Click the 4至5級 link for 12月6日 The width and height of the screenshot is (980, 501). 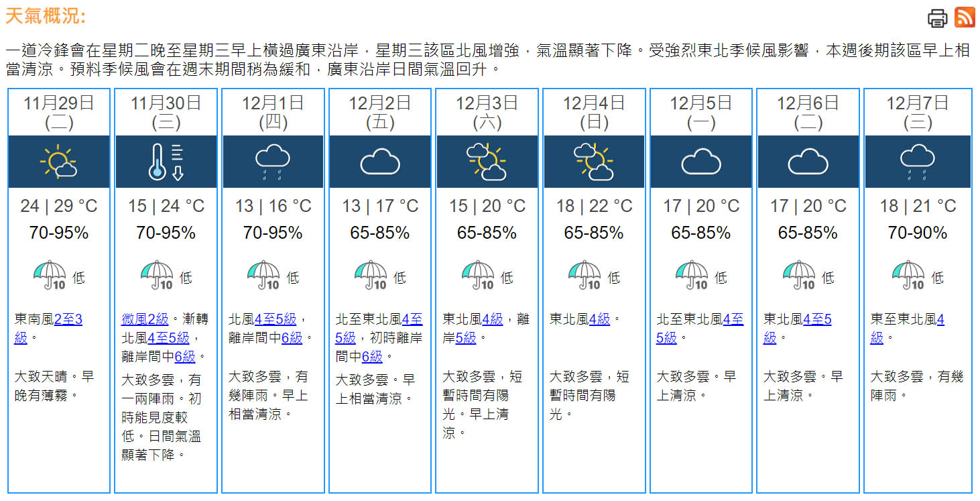(817, 319)
